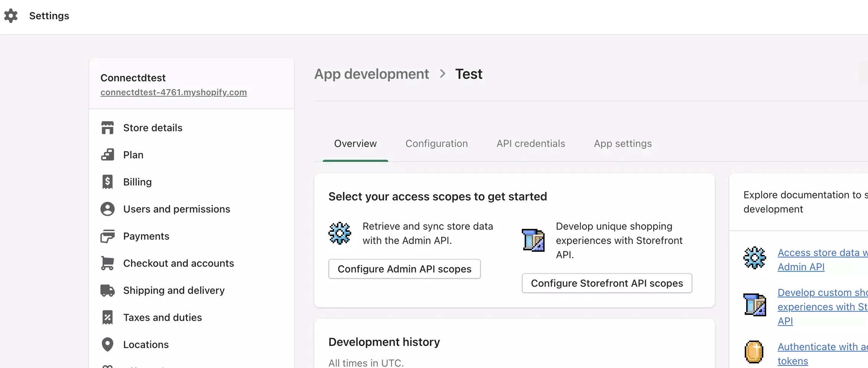Click Configure Storefront API scopes button

coord(607,283)
